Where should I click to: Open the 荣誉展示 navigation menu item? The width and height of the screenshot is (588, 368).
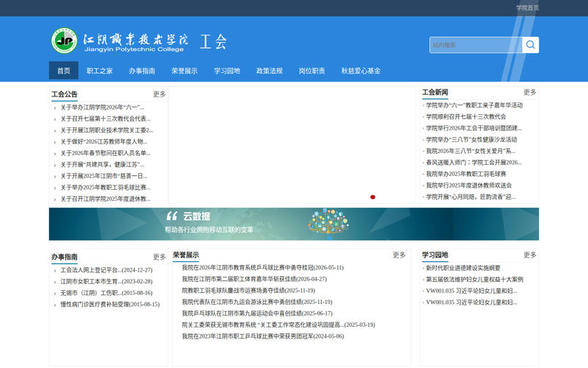[184, 71]
